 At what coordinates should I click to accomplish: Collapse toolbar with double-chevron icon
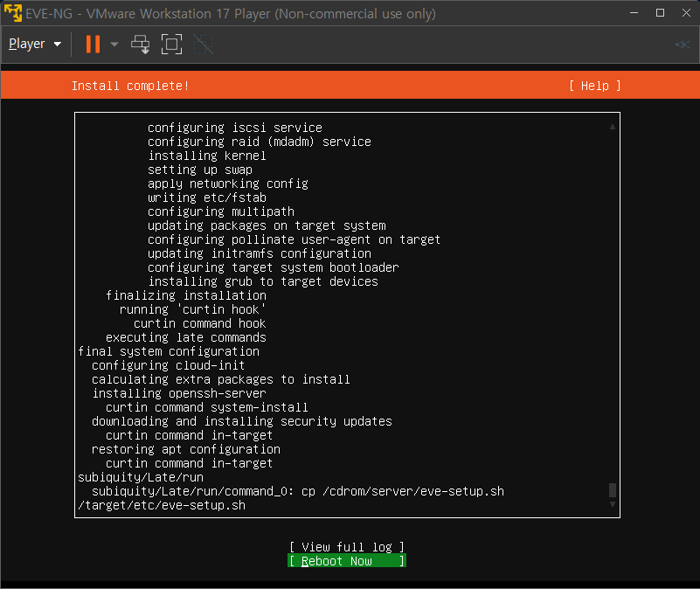tap(683, 45)
